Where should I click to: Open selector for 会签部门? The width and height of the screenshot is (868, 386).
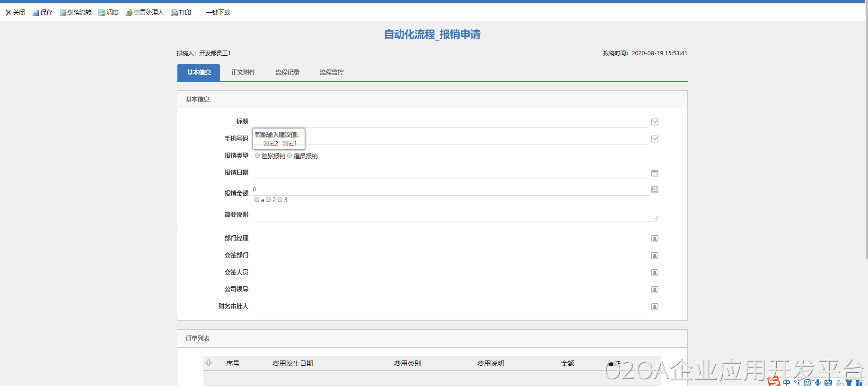pyautogui.click(x=655, y=256)
